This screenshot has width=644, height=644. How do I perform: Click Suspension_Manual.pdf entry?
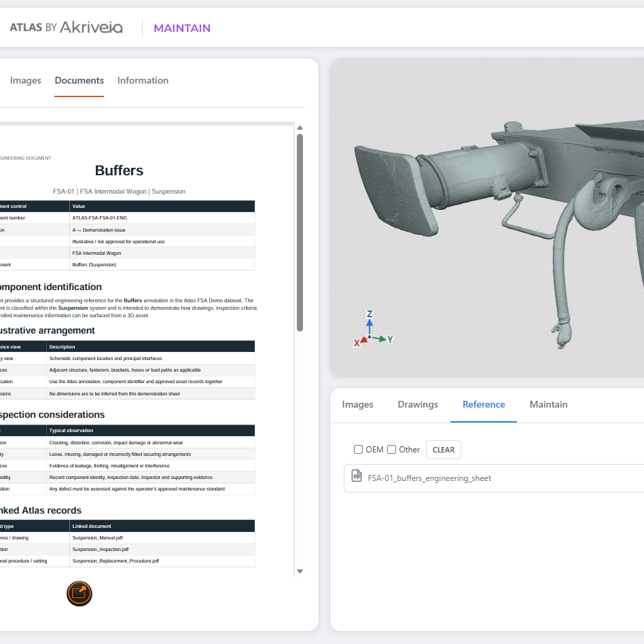[97, 537]
